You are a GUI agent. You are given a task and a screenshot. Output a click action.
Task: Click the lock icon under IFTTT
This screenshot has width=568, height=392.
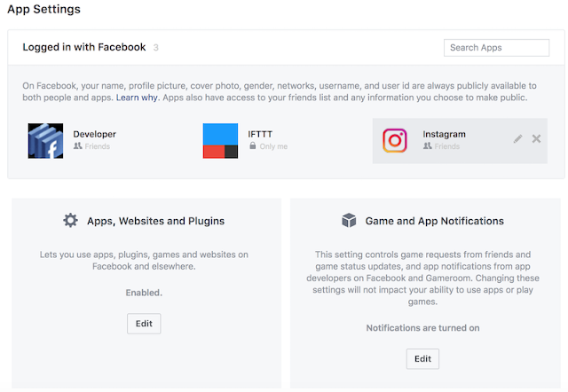(x=252, y=145)
